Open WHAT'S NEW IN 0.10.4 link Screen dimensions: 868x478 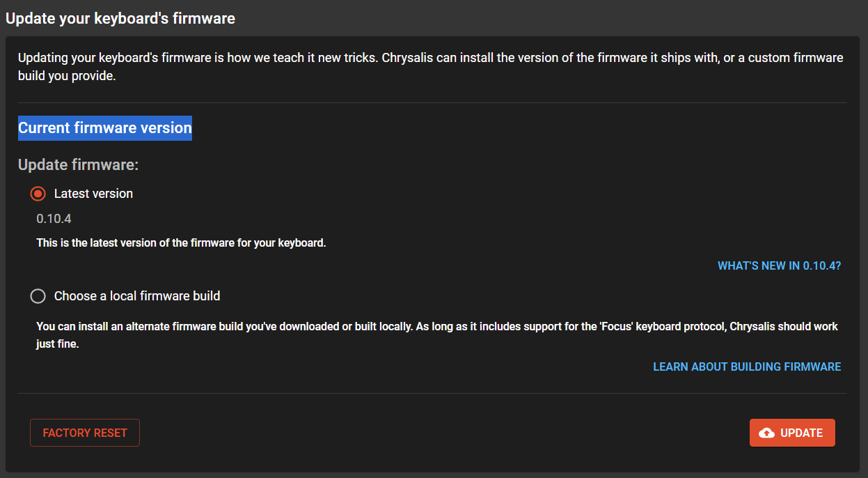(x=779, y=265)
